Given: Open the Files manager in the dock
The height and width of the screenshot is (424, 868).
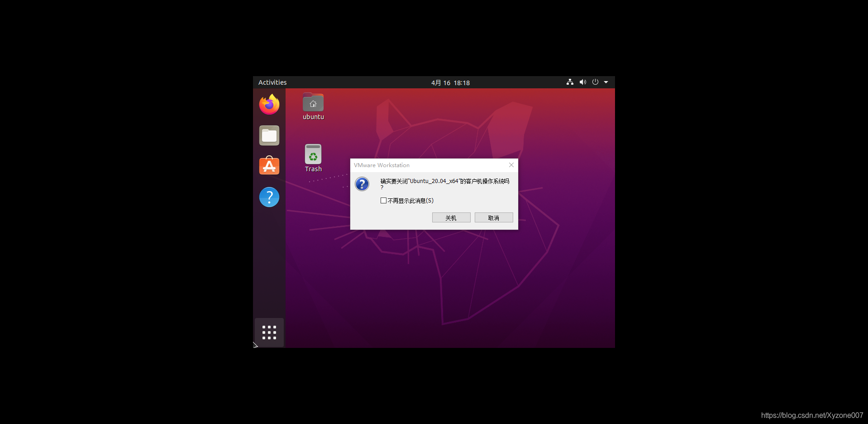Looking at the screenshot, I should pos(269,135).
